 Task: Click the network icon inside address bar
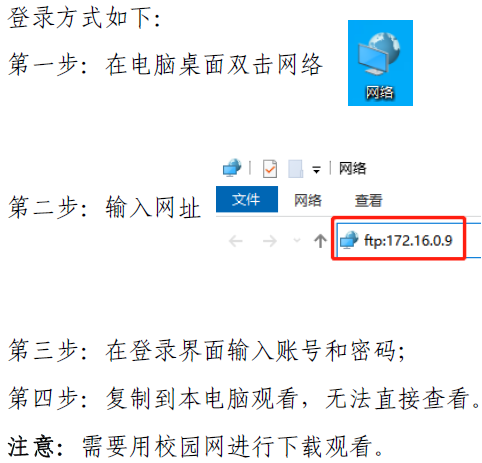click(x=349, y=240)
